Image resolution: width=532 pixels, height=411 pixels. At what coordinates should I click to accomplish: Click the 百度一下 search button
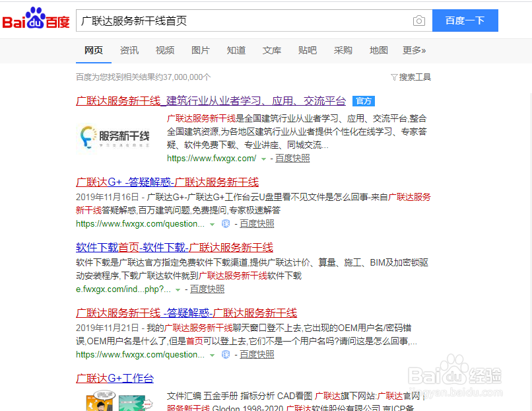coord(465,20)
